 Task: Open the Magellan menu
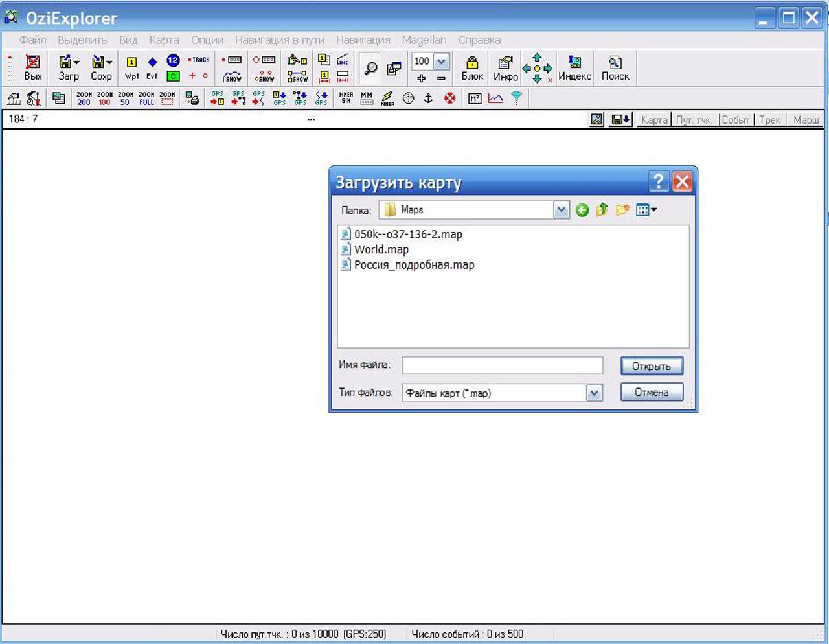424,40
